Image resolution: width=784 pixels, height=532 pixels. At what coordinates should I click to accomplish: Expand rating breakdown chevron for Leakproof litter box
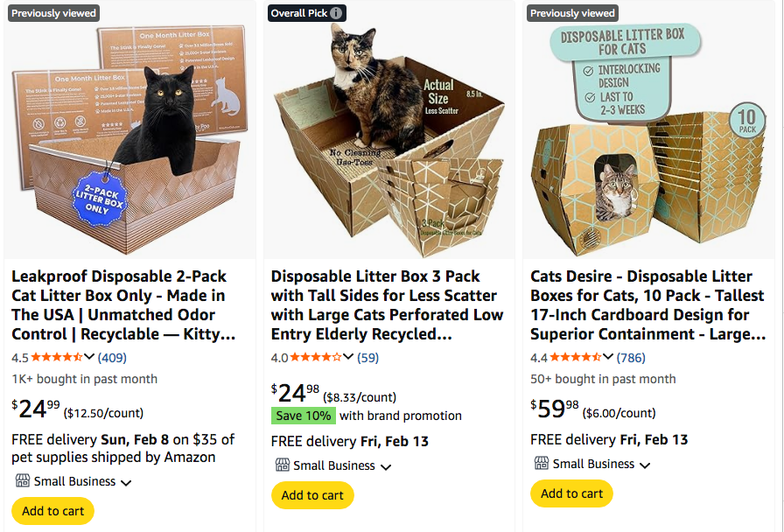click(x=89, y=357)
